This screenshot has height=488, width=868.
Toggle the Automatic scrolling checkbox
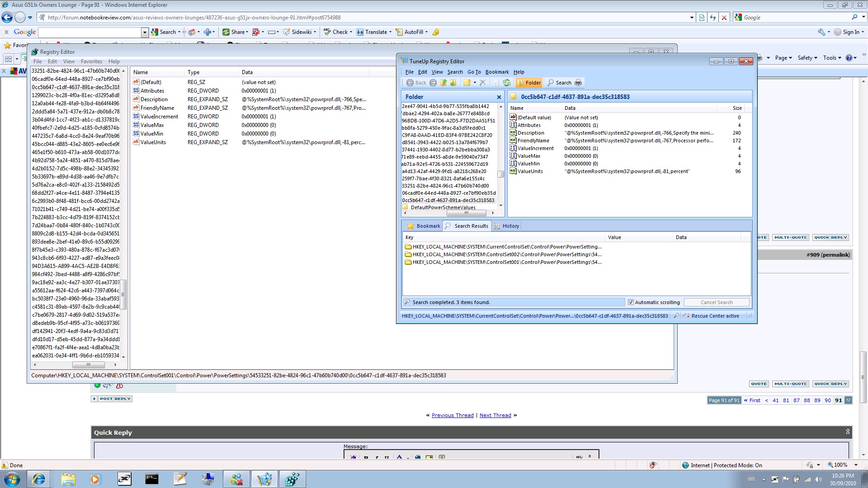[x=631, y=302]
